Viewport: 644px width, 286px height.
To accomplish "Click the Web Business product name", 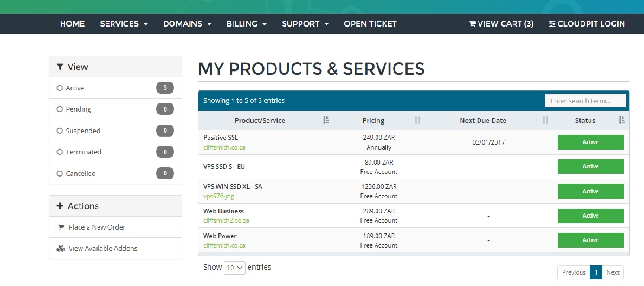I will click(223, 211).
